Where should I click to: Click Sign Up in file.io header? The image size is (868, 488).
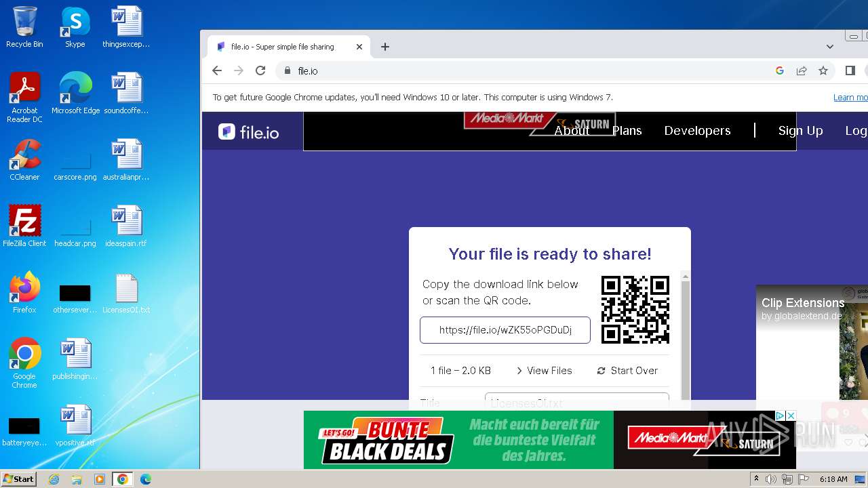[800, 131]
